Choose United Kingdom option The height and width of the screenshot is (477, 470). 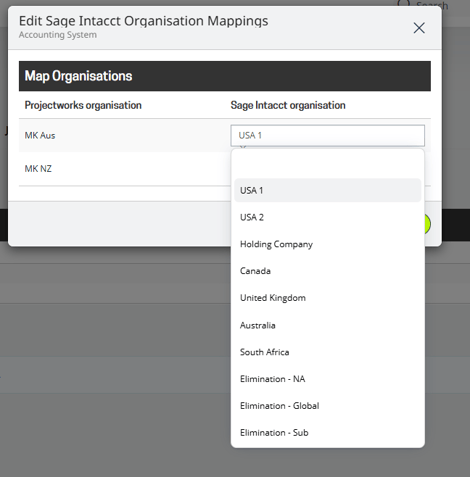(327, 298)
